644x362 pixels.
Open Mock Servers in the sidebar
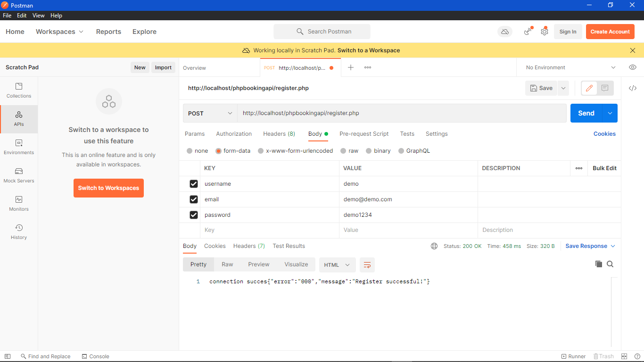pyautogui.click(x=19, y=175)
